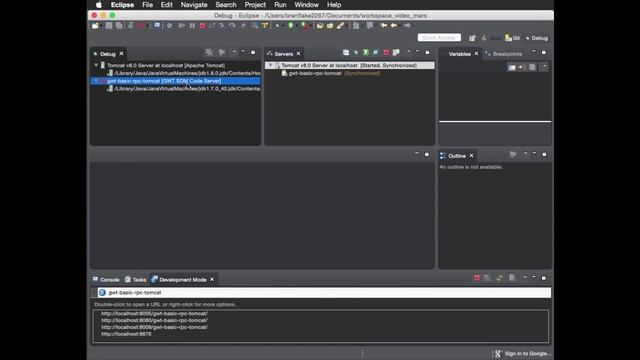Open the Variables view menu dropdown
The image size is (640, 360).
point(544,67)
